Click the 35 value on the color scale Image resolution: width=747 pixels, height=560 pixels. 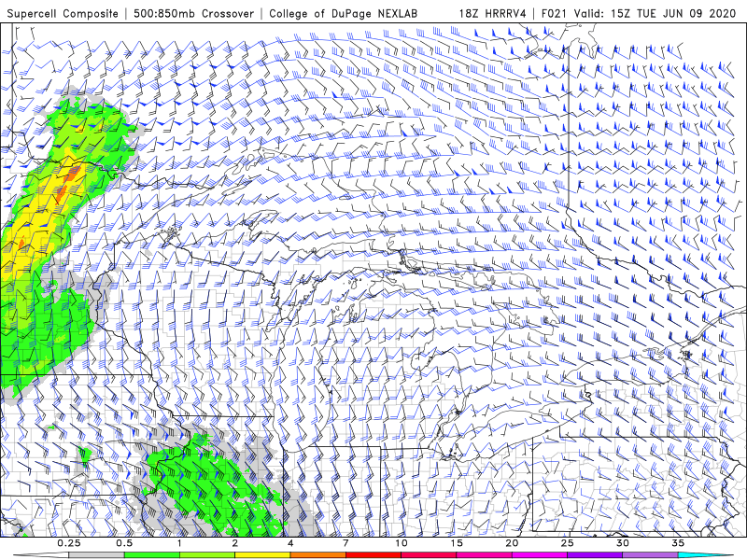[x=678, y=543]
